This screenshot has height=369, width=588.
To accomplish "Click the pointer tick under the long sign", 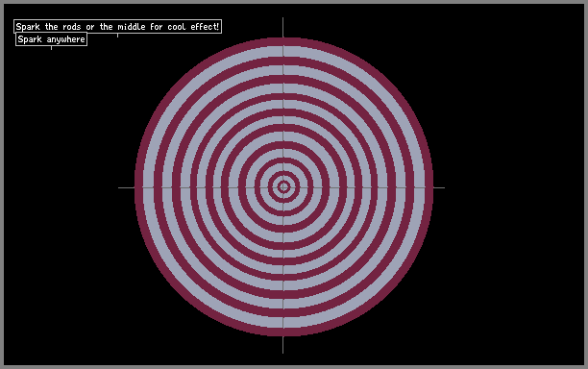I will [x=118, y=36].
